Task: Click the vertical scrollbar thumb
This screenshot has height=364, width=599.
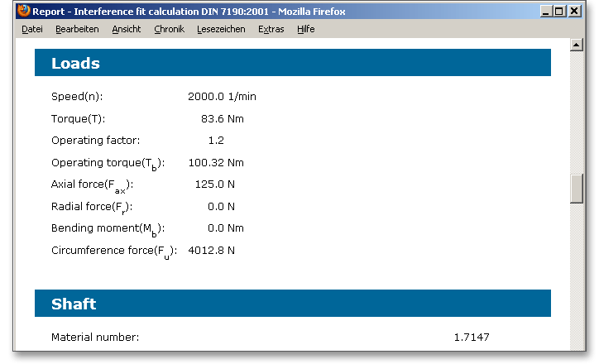Action: (x=577, y=189)
